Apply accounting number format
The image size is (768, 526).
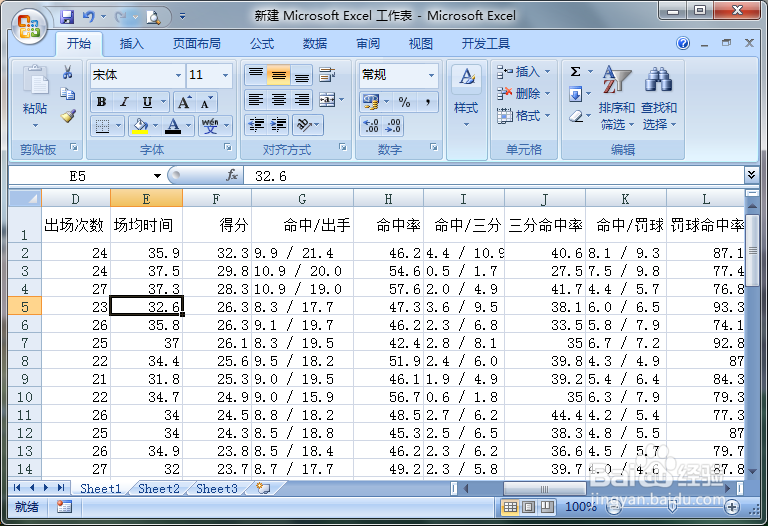pos(371,102)
